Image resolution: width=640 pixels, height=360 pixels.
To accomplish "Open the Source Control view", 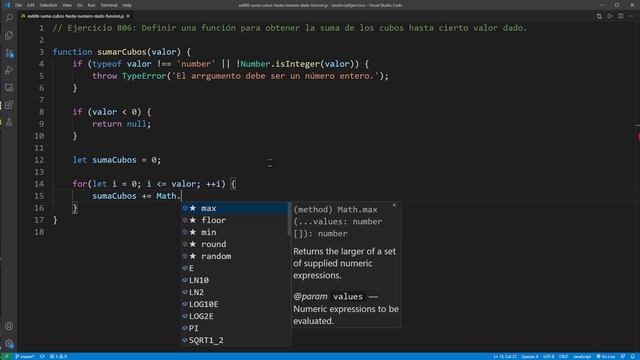I will pos(9,53).
